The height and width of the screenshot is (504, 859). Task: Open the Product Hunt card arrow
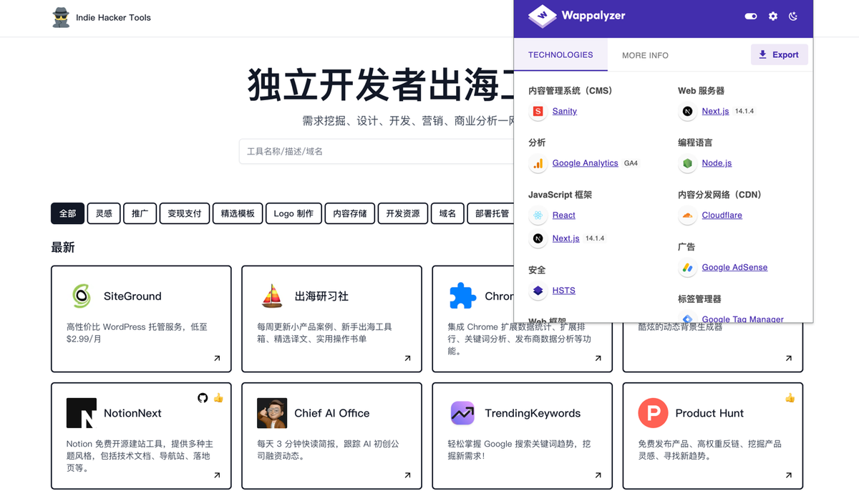pyautogui.click(x=788, y=475)
